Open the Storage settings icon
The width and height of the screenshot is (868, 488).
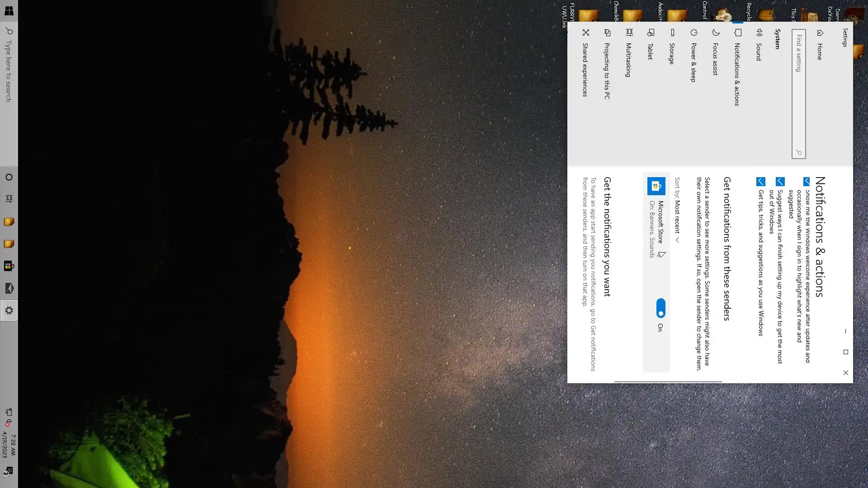point(672,33)
